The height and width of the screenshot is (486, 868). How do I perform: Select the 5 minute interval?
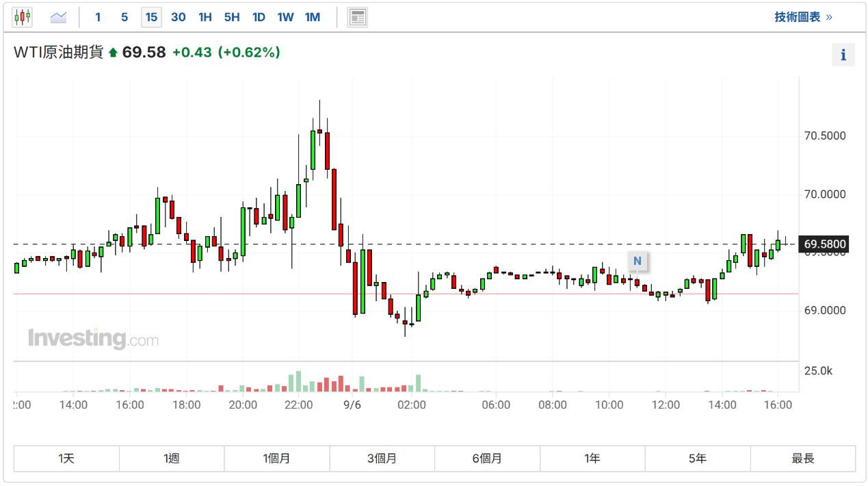click(124, 17)
